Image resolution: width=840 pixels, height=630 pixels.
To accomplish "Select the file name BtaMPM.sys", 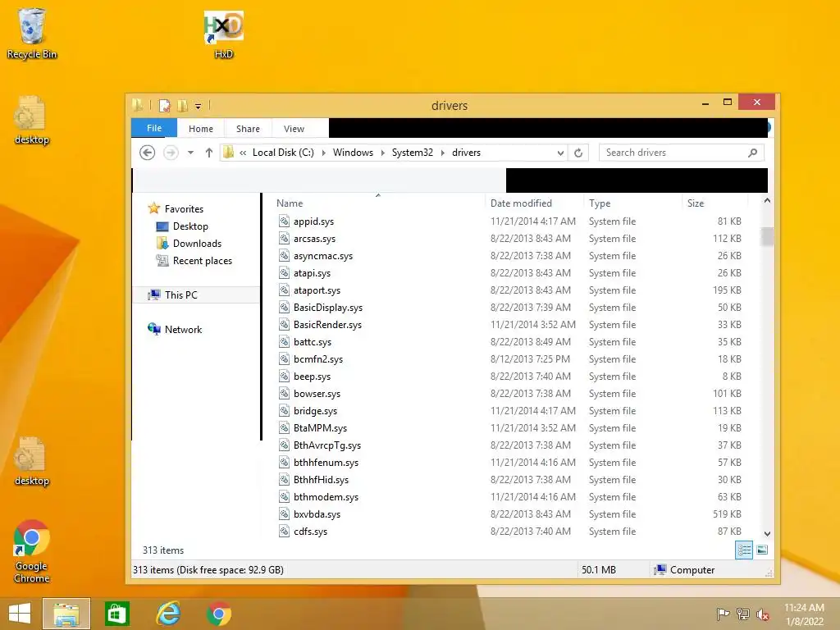I will coord(320,428).
